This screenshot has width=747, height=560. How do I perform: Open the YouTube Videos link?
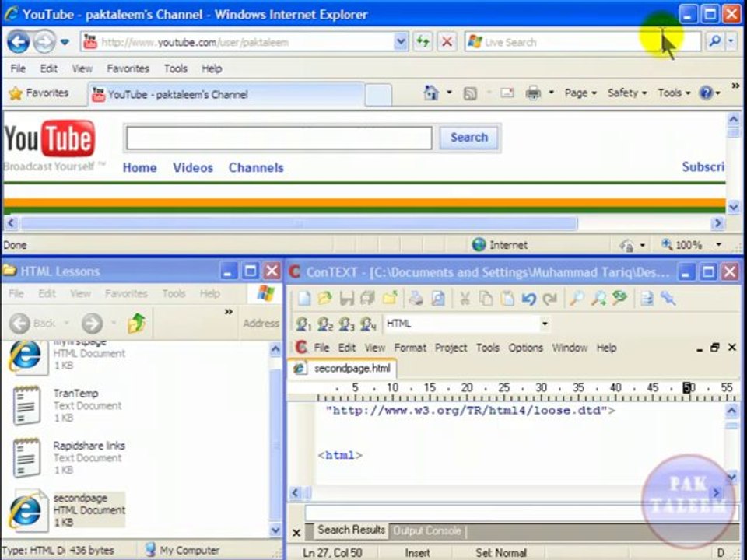pyautogui.click(x=193, y=168)
